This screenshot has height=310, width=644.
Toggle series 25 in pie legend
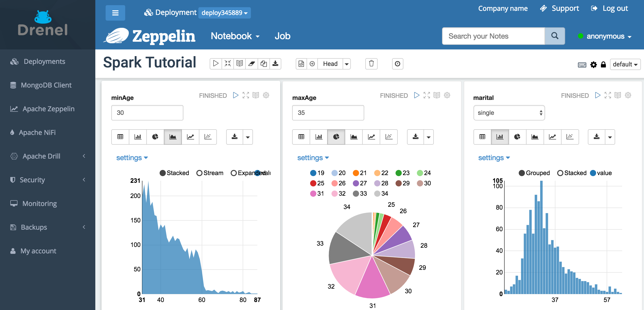point(317,183)
